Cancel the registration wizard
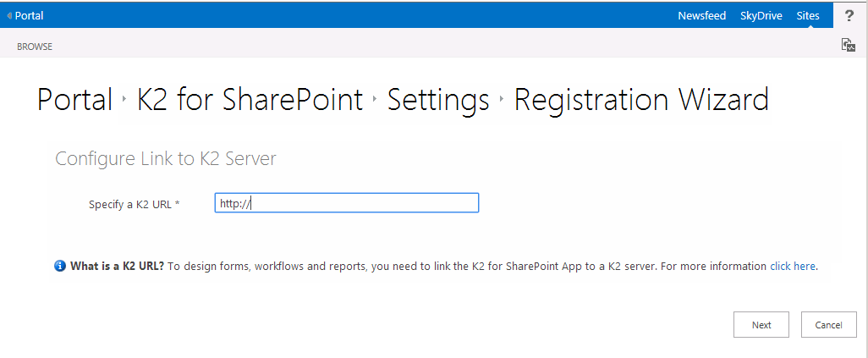The image size is (868, 358). 828,324
